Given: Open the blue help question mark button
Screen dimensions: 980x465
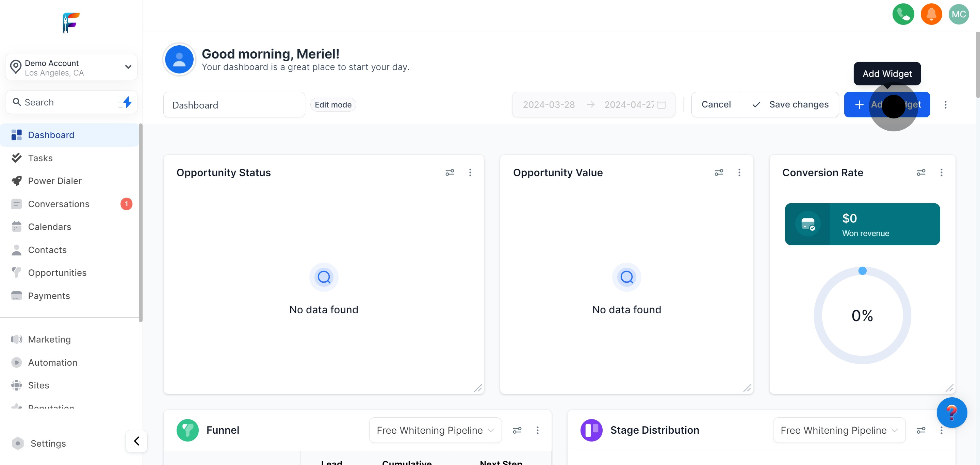Looking at the screenshot, I should (x=951, y=413).
